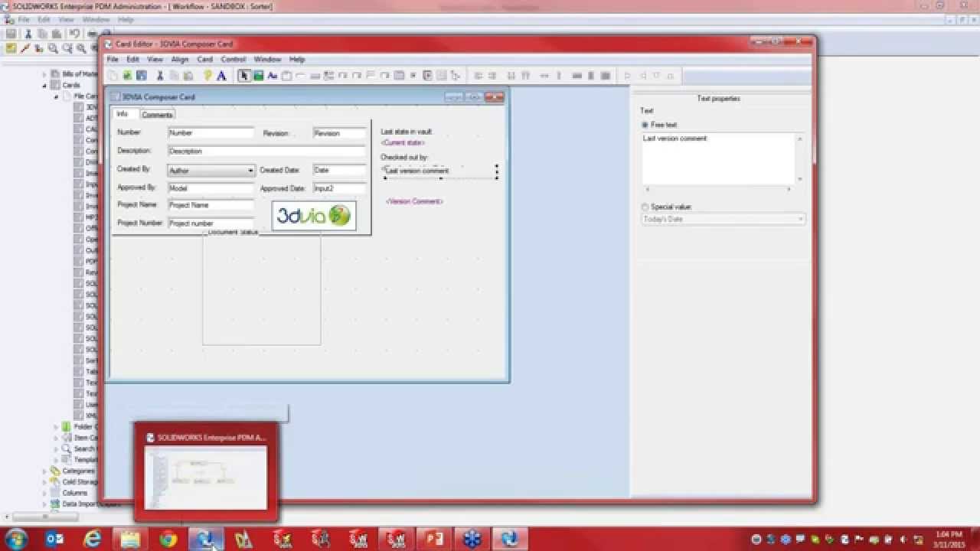Open the File menu in Card Editor
This screenshot has height=551, width=980.
[x=113, y=59]
